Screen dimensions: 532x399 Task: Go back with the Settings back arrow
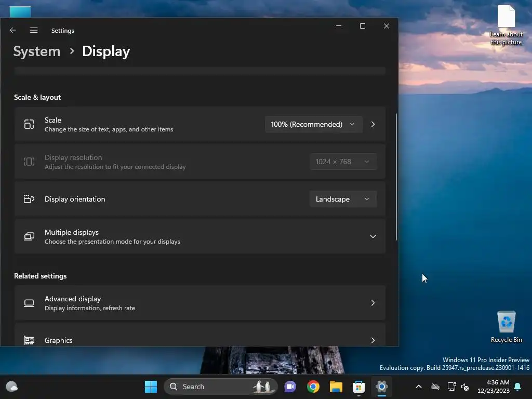click(x=13, y=30)
